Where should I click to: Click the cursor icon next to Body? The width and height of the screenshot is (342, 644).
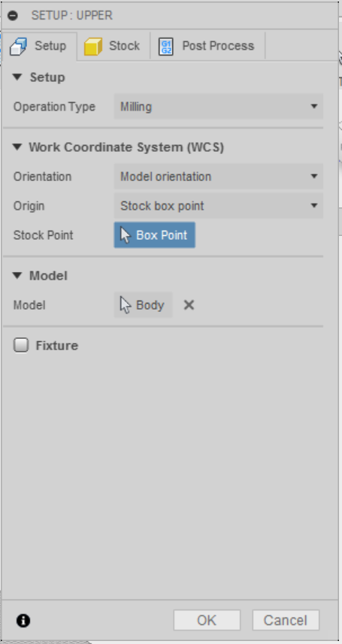point(126,305)
